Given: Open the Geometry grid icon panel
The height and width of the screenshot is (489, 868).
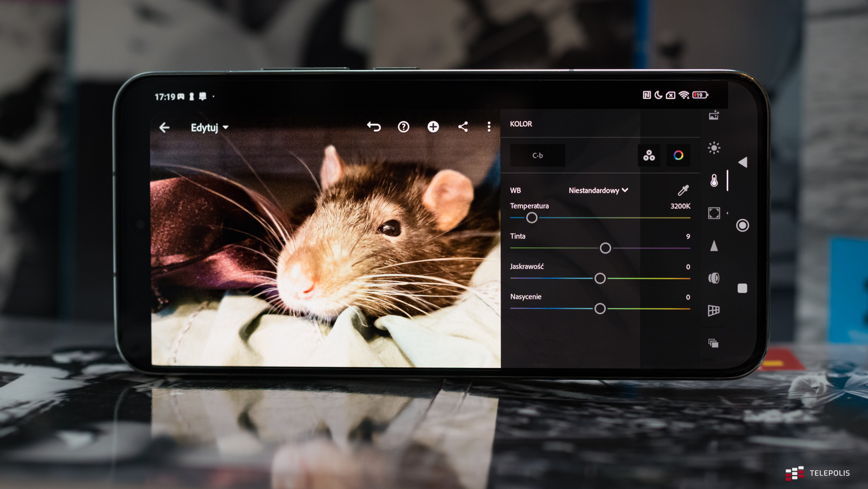Looking at the screenshot, I should (x=714, y=311).
